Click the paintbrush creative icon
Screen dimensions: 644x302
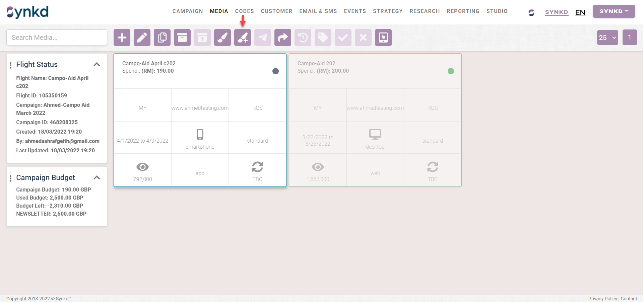click(x=222, y=37)
